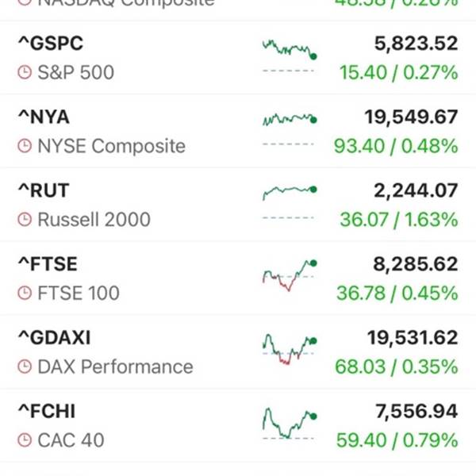The height and width of the screenshot is (476, 476).
Task: Open the ^GDAXI sparkline chart
Action: click(x=290, y=349)
